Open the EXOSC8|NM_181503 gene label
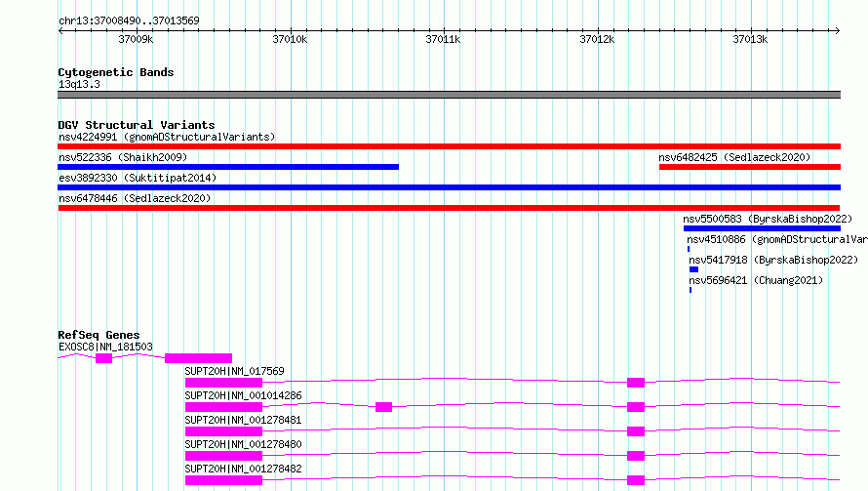The width and height of the screenshot is (868, 491). tap(105, 347)
